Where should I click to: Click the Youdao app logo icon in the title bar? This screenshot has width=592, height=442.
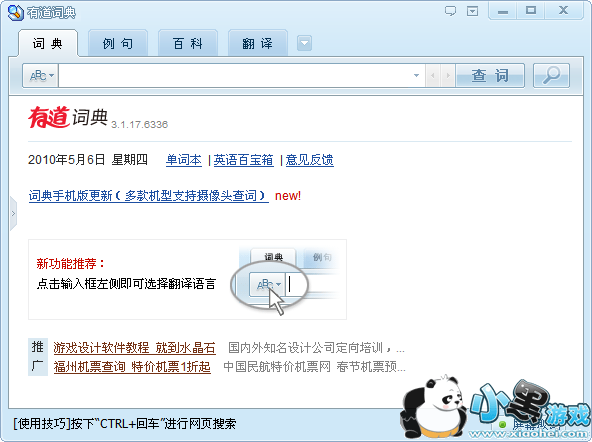click(x=15, y=13)
